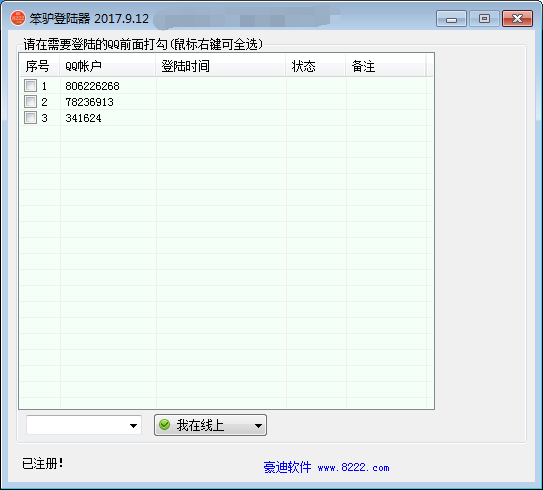The image size is (543, 490).
Task: Tick the checkbox for account 341624
Action: click(x=30, y=118)
